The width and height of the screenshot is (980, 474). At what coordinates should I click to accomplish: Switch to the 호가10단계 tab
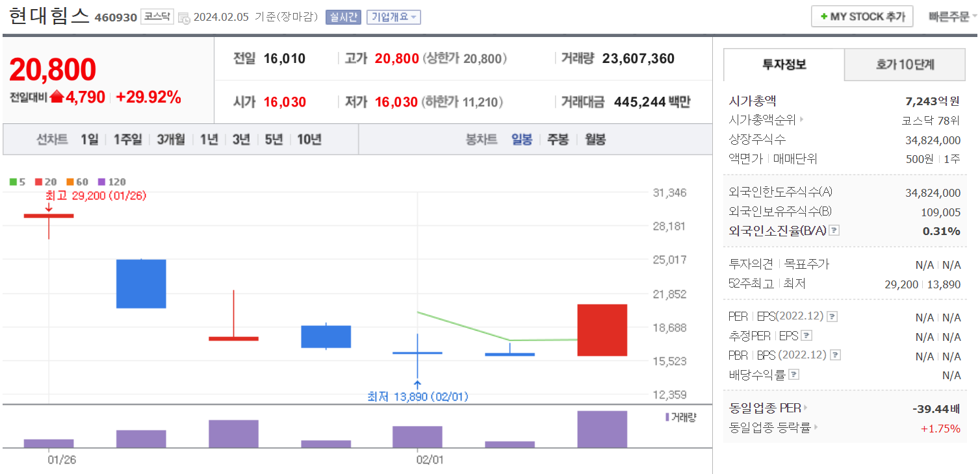click(905, 64)
